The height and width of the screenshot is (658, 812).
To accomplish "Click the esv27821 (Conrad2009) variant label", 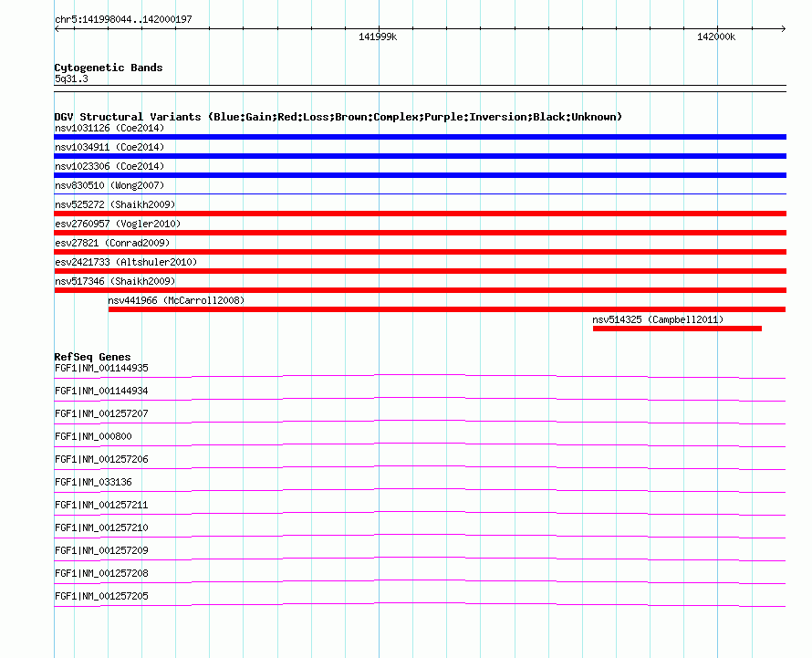I will [x=112, y=243].
